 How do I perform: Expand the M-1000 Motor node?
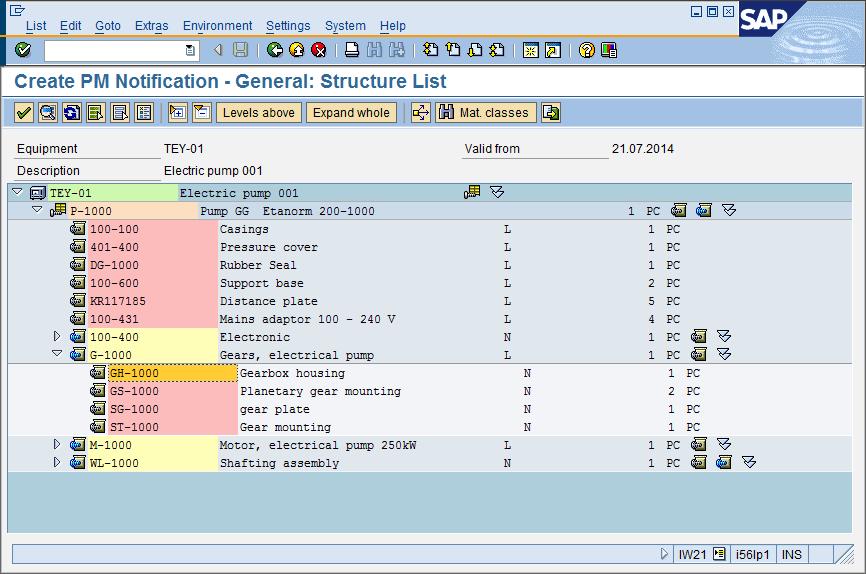[x=57, y=444]
